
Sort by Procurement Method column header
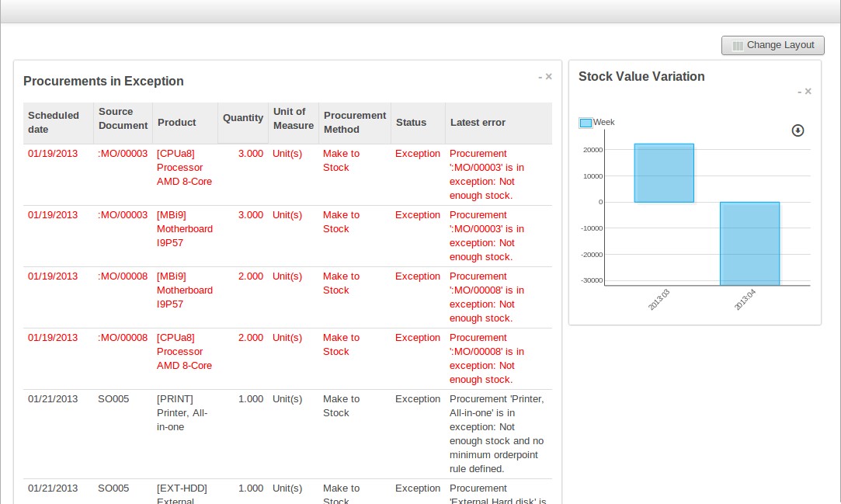point(355,122)
